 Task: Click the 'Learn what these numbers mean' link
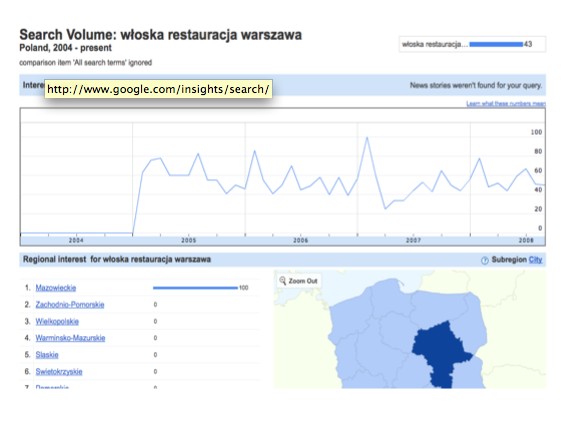click(506, 104)
